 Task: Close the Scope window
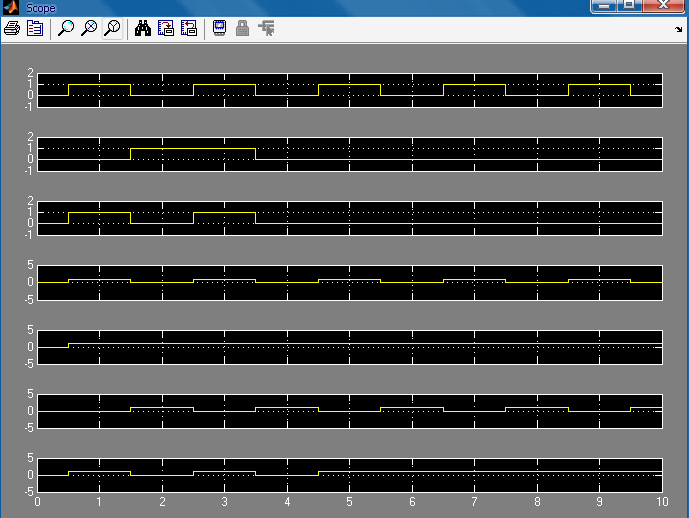tap(663, 6)
